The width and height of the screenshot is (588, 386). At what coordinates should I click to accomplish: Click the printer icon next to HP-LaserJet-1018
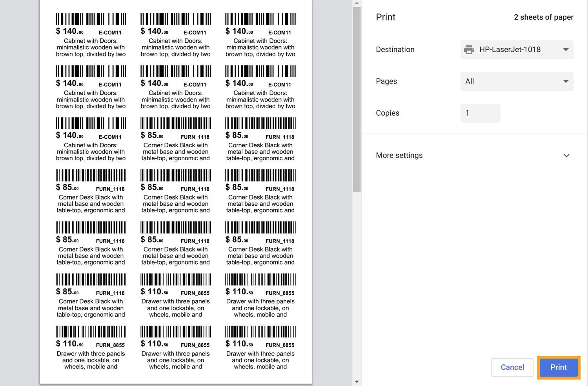(x=469, y=49)
